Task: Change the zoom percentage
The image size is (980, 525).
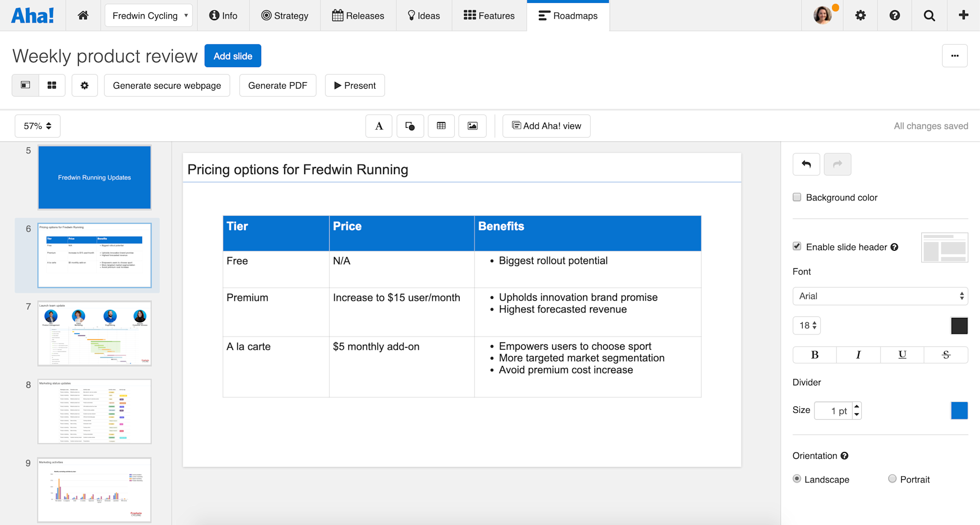Action: (x=37, y=126)
